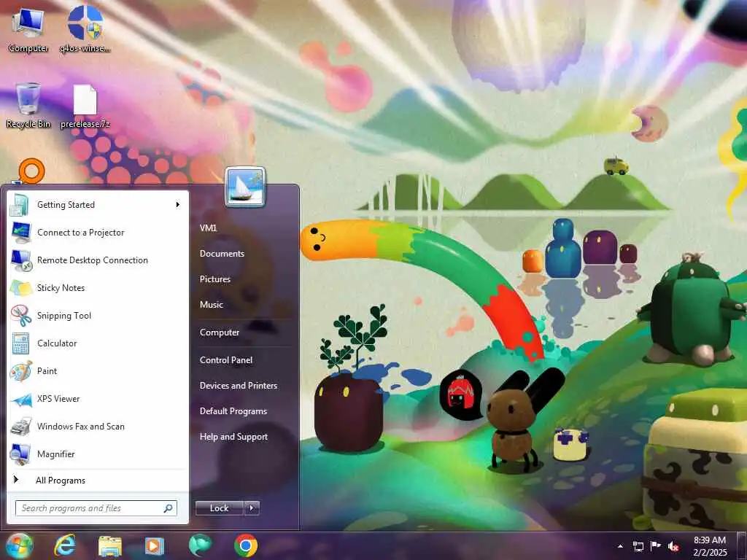Open the arrow menu next to Lock
The height and width of the screenshot is (560, 747).
click(252, 508)
